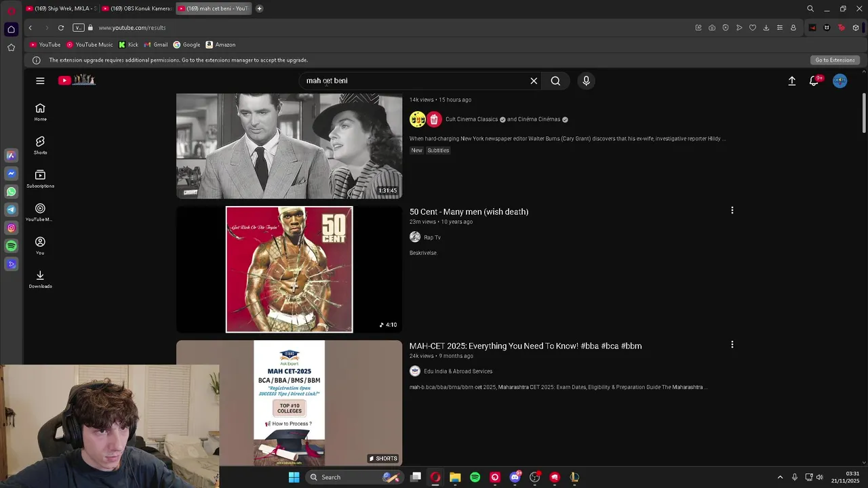
Task: Open Messenger in the Opera sidebar
Action: coord(11,174)
